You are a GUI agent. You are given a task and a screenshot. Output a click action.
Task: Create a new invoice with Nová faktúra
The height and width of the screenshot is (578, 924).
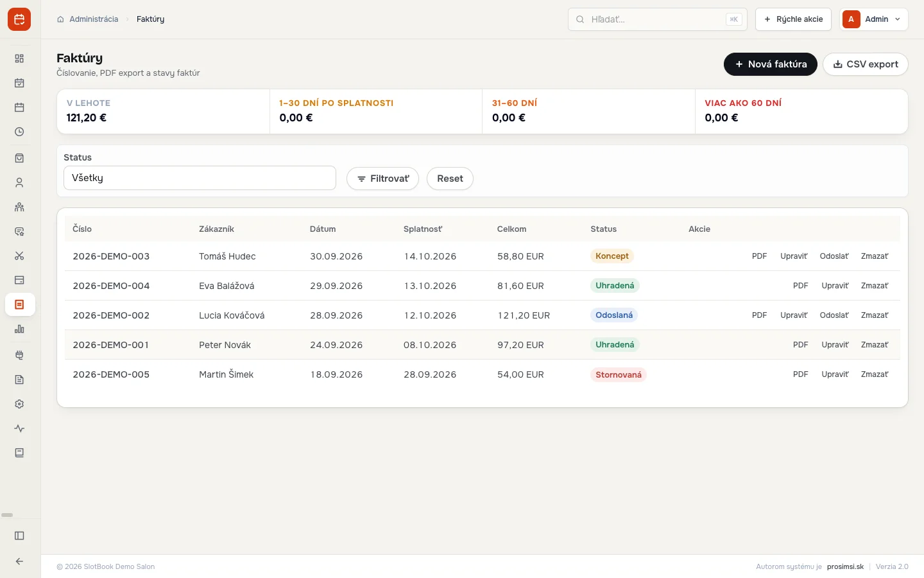pos(771,64)
